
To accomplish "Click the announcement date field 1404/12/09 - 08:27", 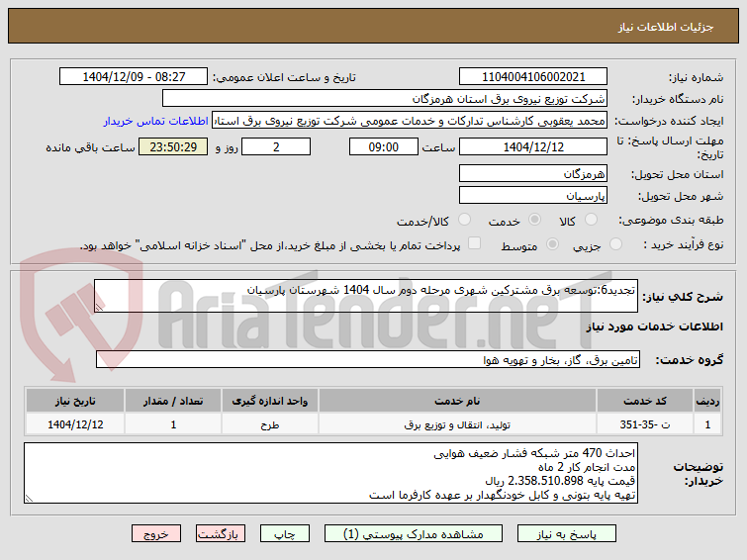I will pyautogui.click(x=134, y=77).
